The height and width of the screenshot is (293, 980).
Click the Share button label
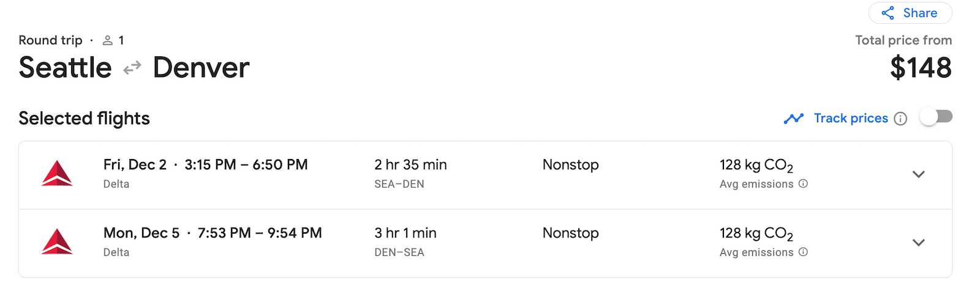(920, 13)
